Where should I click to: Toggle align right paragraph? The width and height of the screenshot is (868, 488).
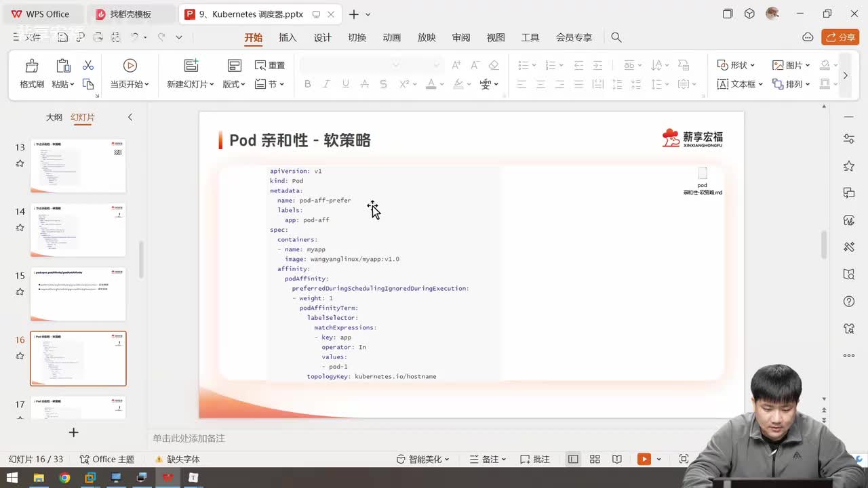click(559, 84)
